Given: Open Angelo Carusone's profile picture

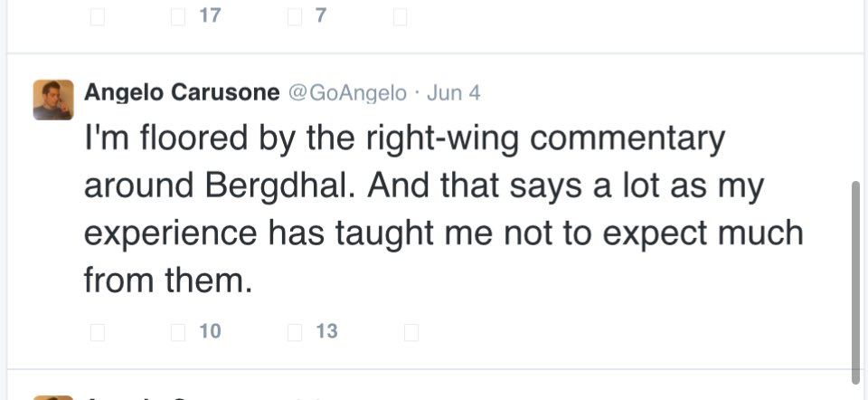Looking at the screenshot, I should click(53, 100).
